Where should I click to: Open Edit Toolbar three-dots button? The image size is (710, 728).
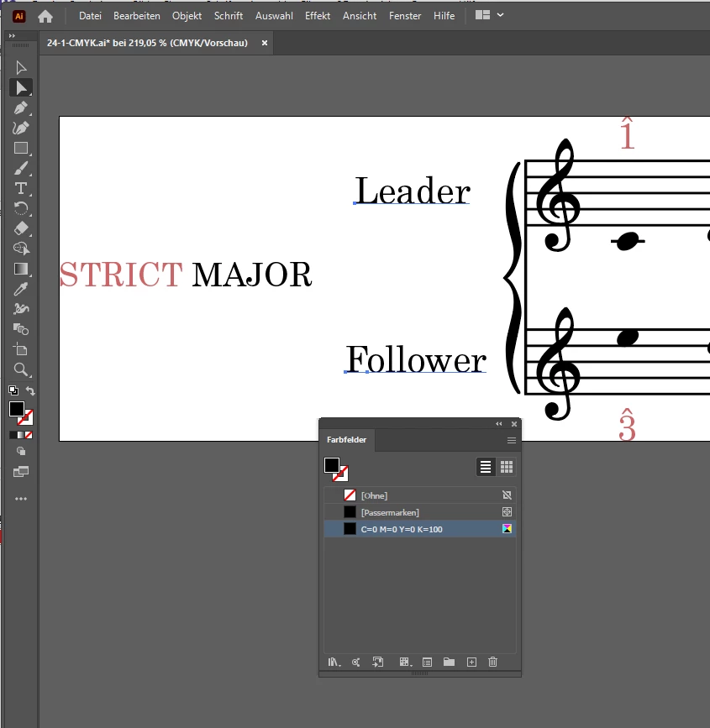(x=21, y=499)
